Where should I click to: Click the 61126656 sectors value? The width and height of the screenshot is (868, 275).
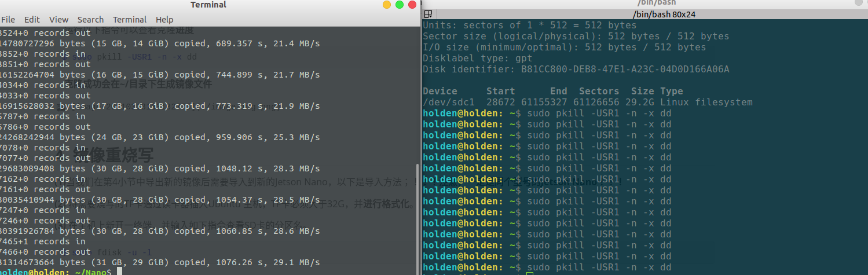[596, 102]
